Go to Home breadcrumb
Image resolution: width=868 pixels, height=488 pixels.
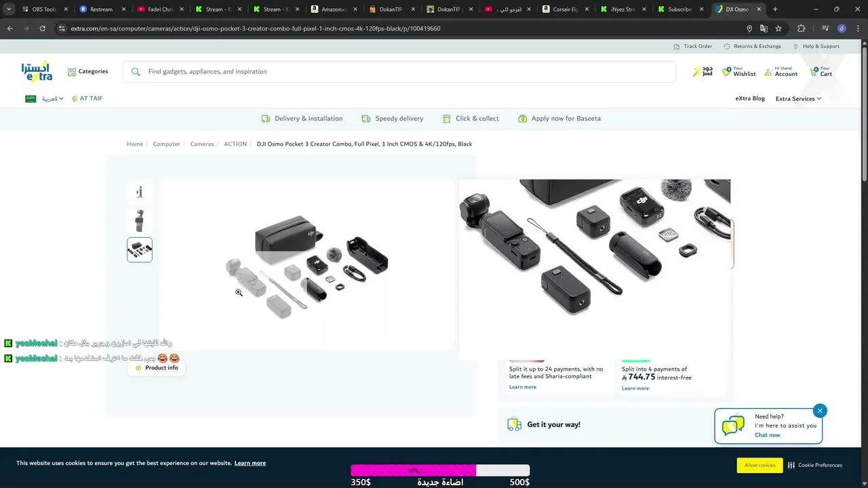pyautogui.click(x=135, y=144)
